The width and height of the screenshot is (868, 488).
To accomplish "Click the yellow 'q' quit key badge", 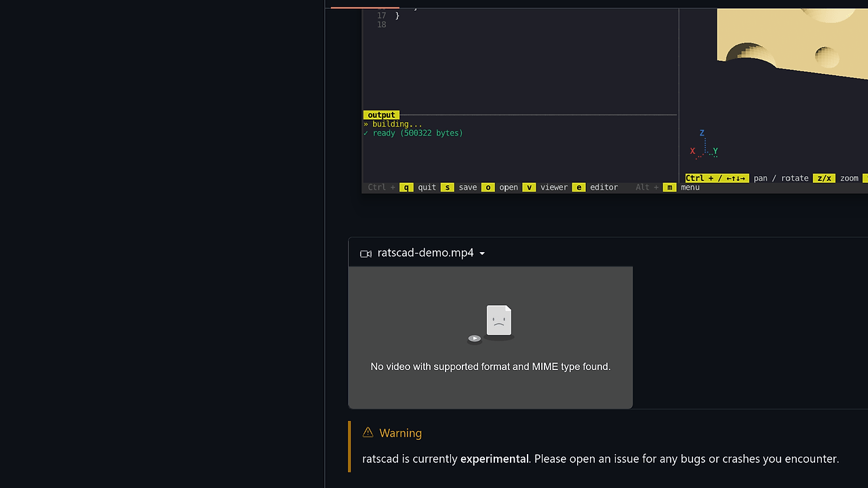I will click(406, 187).
